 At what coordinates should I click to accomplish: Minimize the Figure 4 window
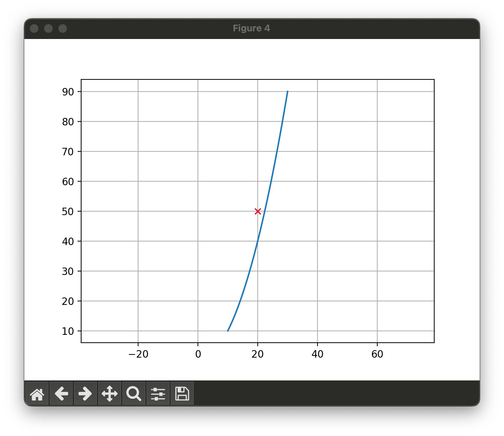(48, 28)
